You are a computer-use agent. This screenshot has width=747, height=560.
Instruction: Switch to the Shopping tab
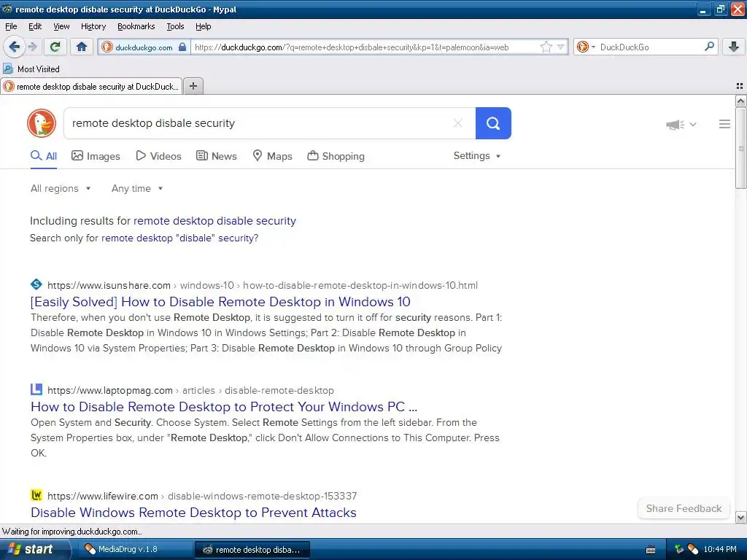point(336,156)
